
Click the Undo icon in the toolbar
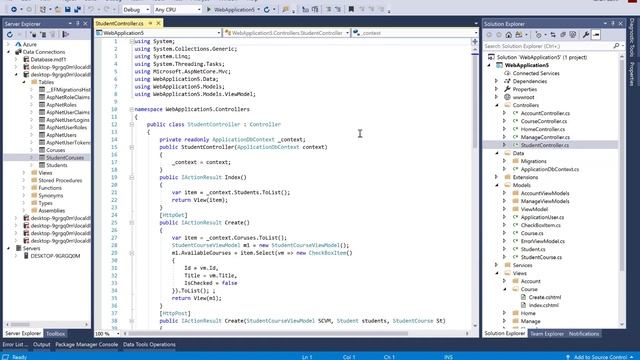click(91, 9)
